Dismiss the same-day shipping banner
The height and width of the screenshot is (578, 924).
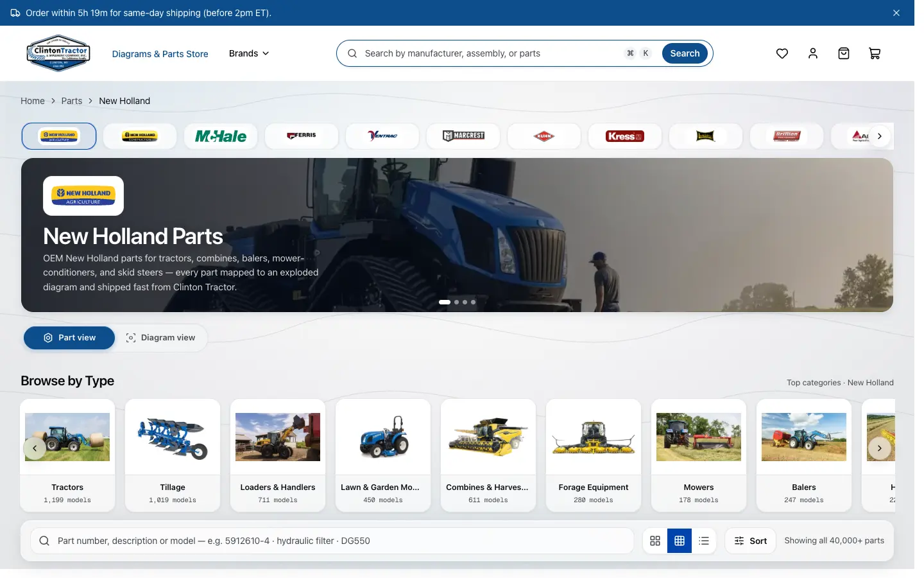pos(896,13)
